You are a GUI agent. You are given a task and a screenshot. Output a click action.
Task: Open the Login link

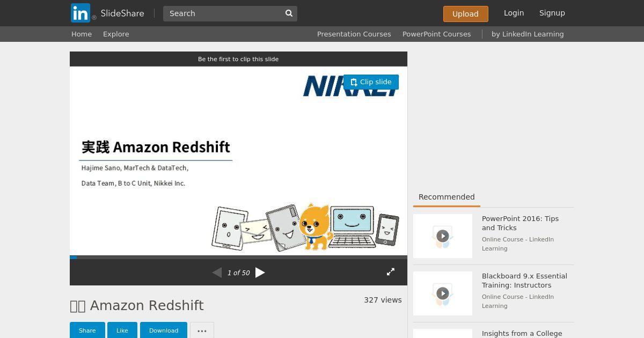pyautogui.click(x=514, y=13)
